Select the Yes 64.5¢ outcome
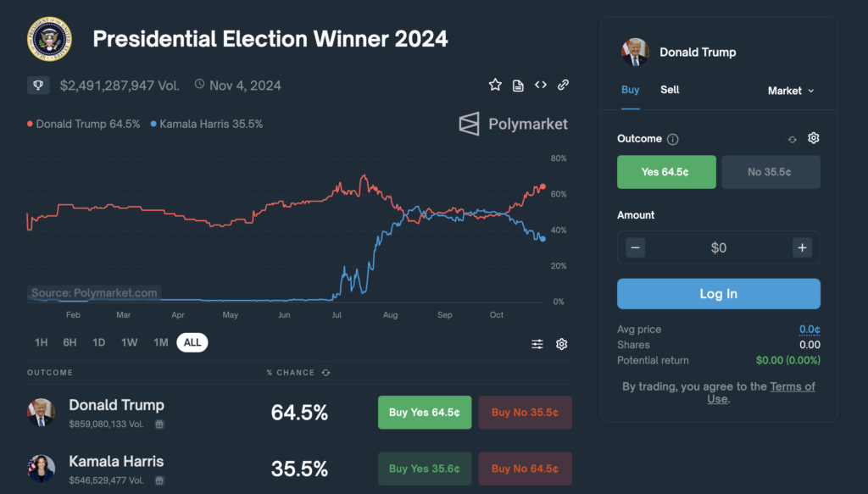 (666, 172)
